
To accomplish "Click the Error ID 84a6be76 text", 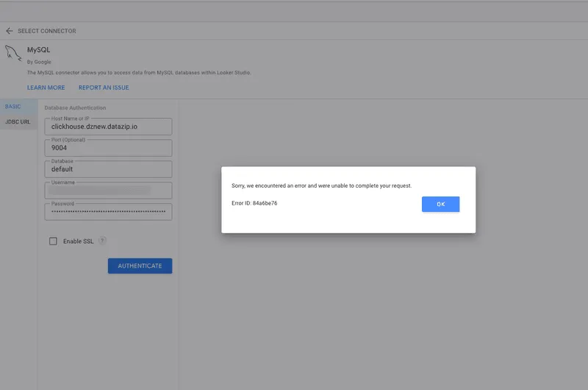I will click(x=254, y=203).
